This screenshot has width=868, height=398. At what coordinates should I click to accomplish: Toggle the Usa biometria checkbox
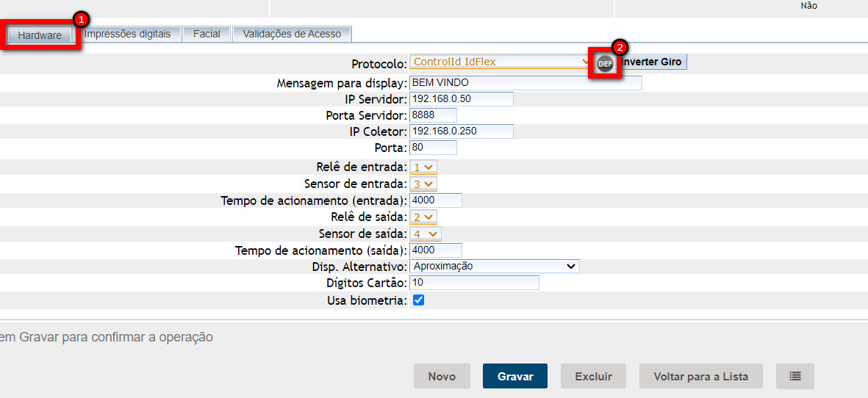click(418, 300)
